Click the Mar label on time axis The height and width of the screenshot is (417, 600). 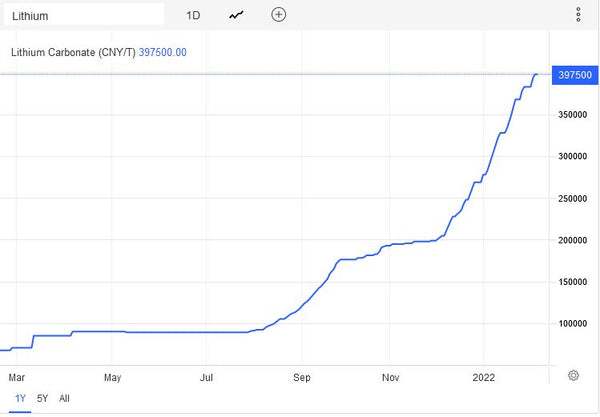click(16, 377)
